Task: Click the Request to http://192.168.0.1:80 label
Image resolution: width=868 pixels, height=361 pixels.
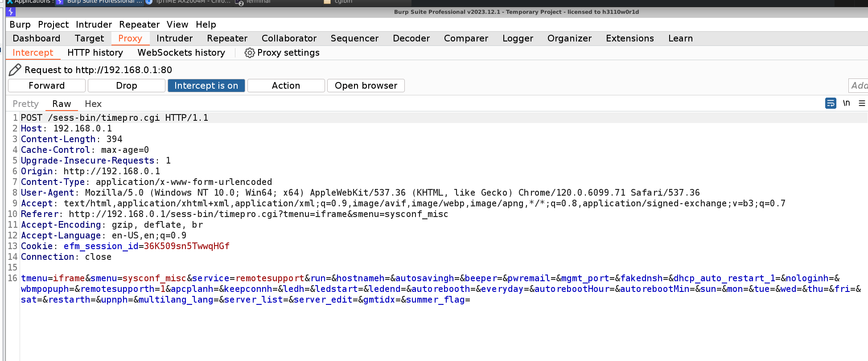Action: [98, 70]
